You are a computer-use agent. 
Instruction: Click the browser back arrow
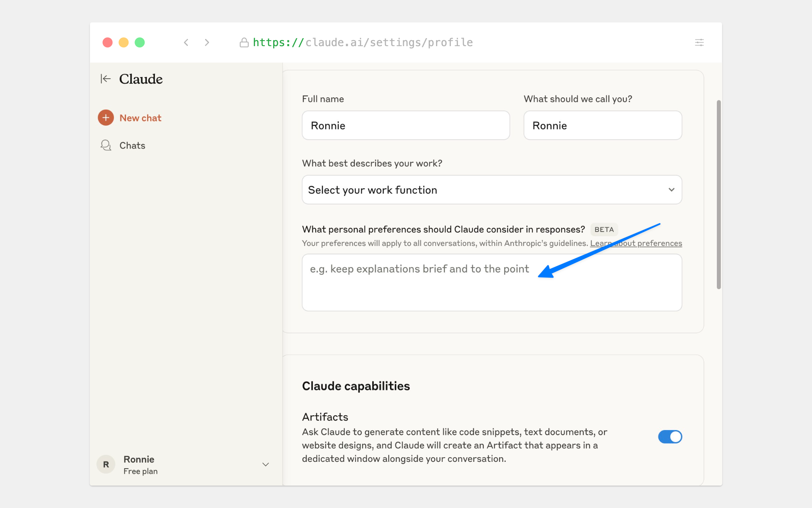(x=186, y=42)
